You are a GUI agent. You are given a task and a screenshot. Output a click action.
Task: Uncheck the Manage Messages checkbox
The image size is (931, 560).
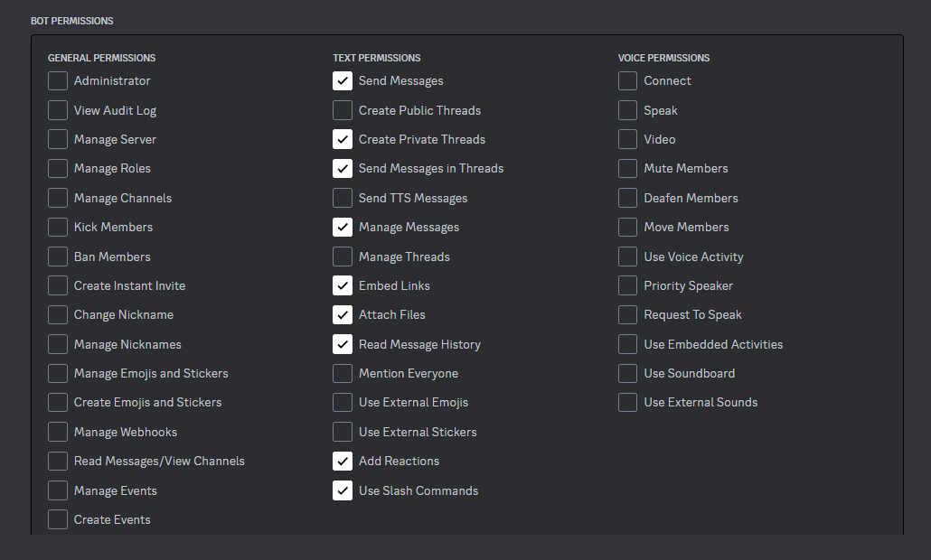343,228
